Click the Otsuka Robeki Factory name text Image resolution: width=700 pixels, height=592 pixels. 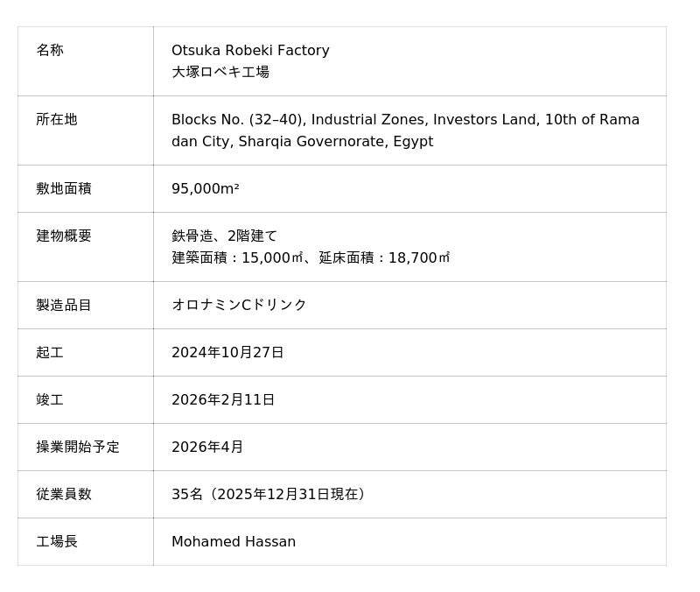(x=250, y=51)
